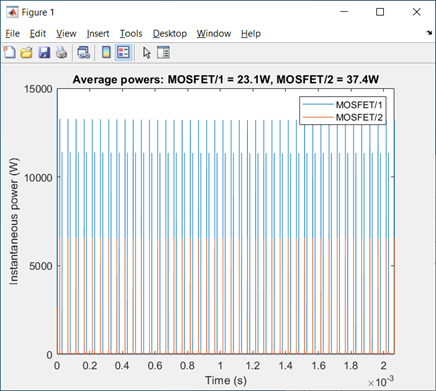436x391 pixels.
Task: Expand the toolbar dock arrow at top right
Action: pos(429,33)
